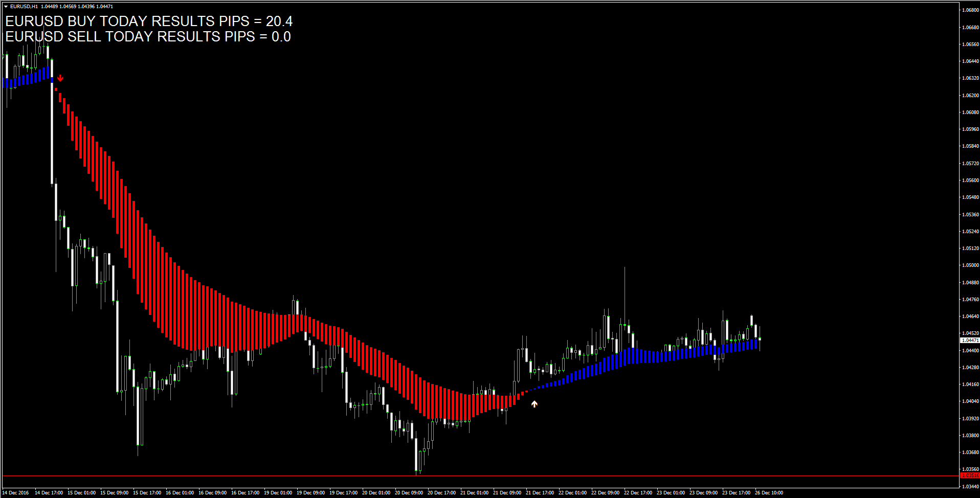Click the 21 Dec 09:00 time label
The image size is (980, 498).
click(507, 493)
